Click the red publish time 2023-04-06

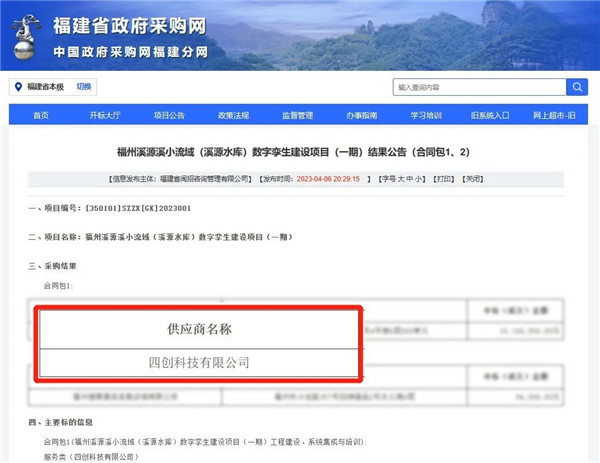328,179
